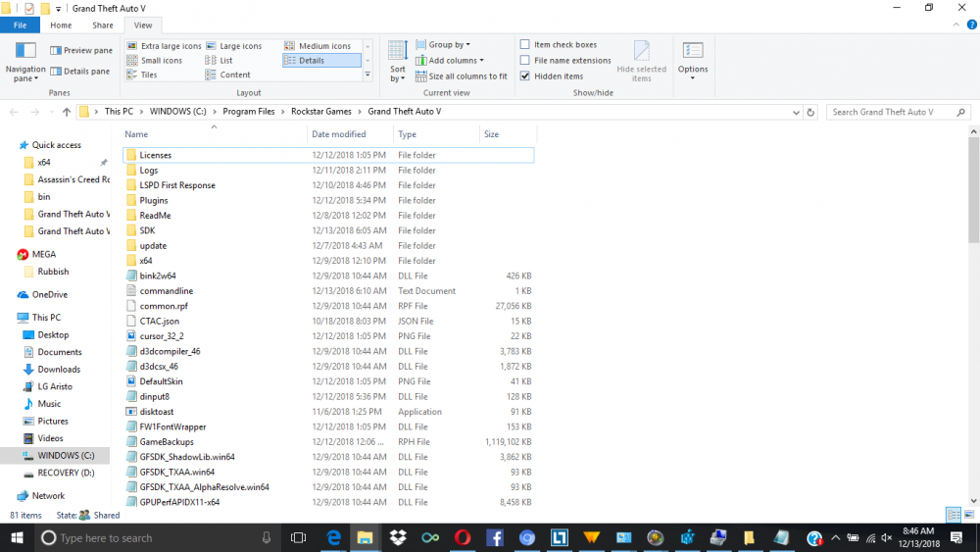
Task: Select MEGA in navigation pane
Action: (44, 254)
